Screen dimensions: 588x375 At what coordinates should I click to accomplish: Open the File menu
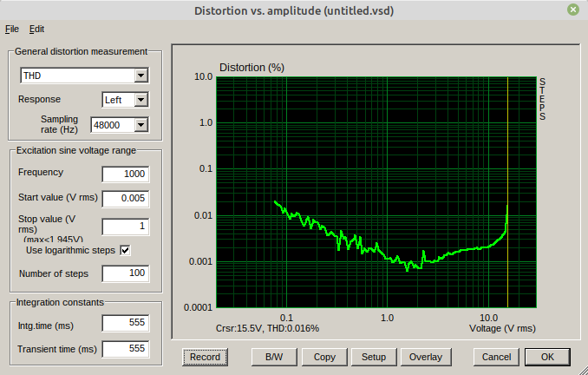[x=12, y=29]
